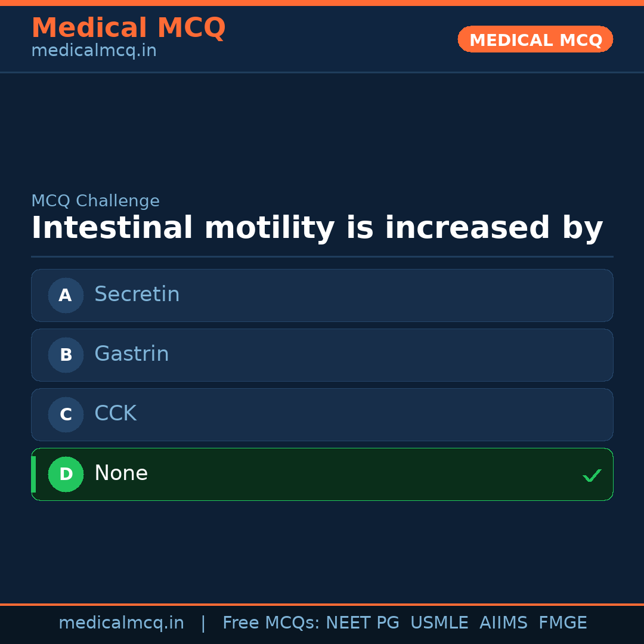644x644 pixels.
Task: Click the orange Medical MCQ site title
Action: (128, 28)
